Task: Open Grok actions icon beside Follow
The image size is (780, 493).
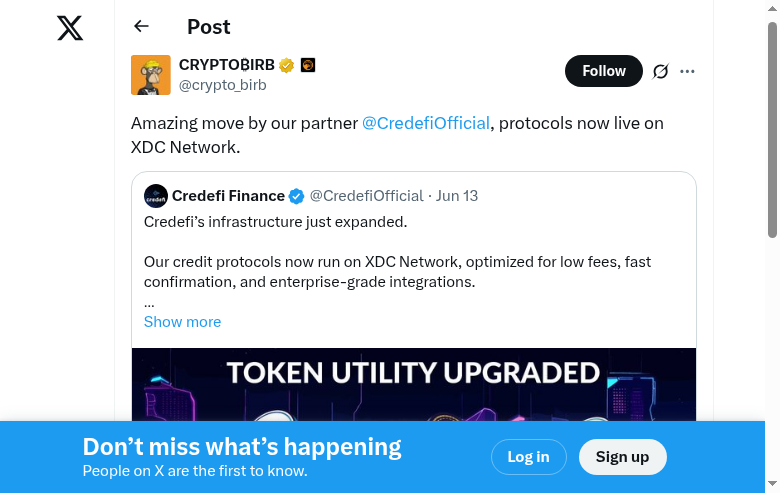Action: point(660,71)
